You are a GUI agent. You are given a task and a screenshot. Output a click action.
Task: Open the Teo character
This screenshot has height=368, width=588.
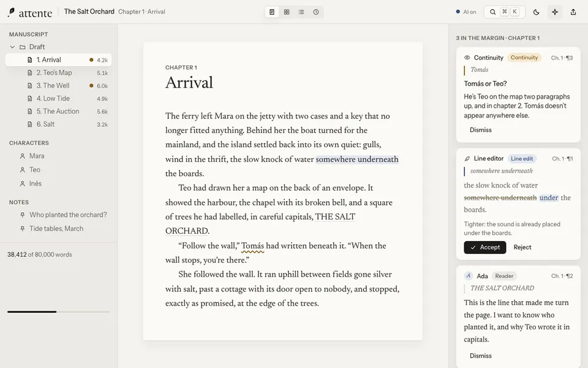(35, 170)
